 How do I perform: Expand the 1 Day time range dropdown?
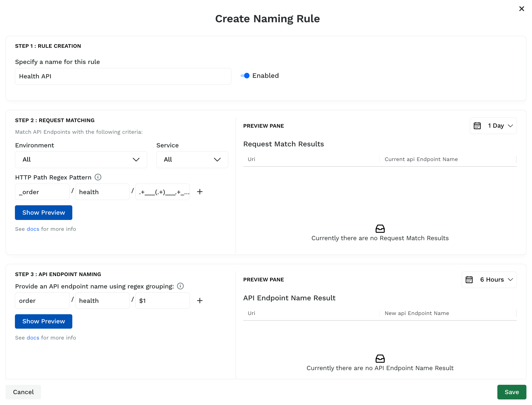point(493,126)
